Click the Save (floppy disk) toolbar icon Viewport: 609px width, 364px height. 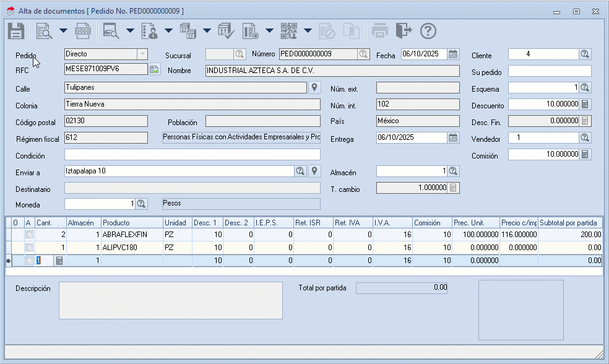point(15,30)
